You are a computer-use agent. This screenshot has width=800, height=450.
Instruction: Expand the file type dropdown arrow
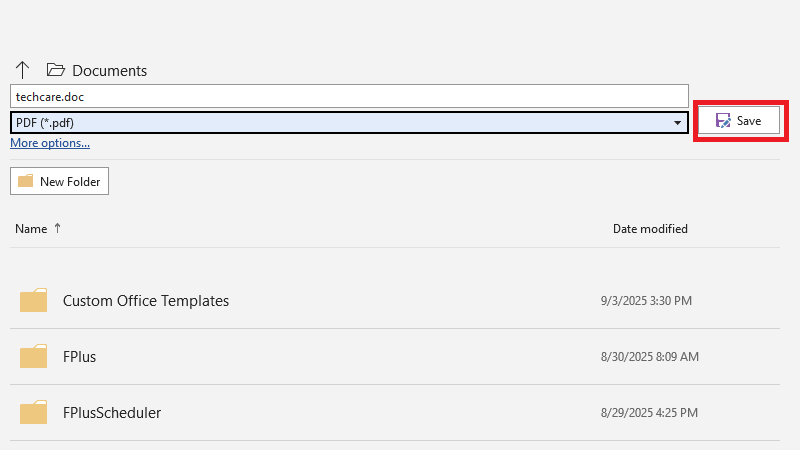677,123
